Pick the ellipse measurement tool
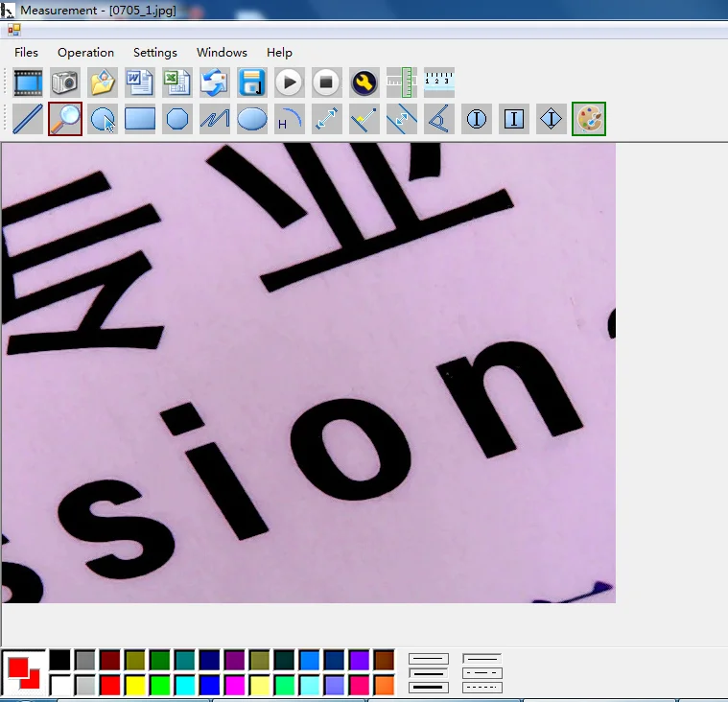 pos(252,119)
